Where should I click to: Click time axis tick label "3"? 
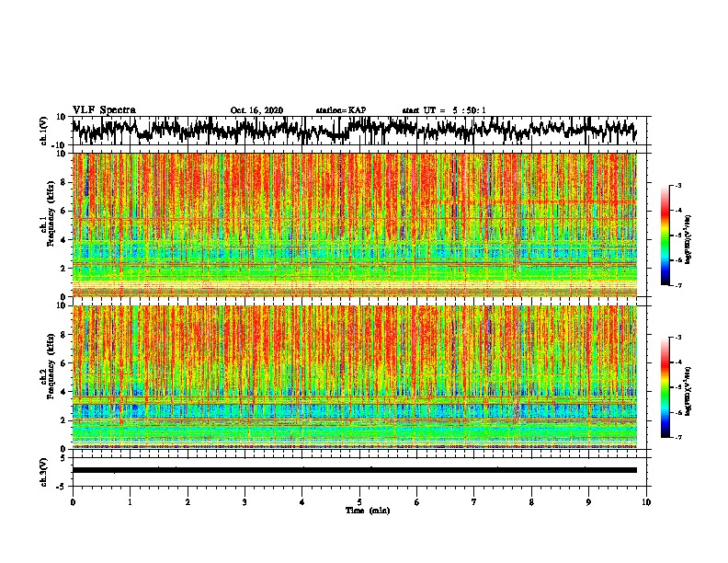tap(245, 502)
